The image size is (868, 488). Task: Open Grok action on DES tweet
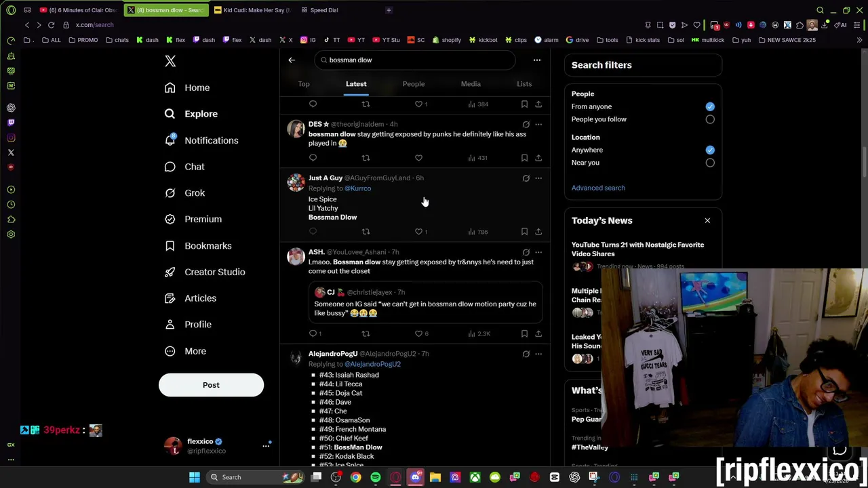point(526,124)
